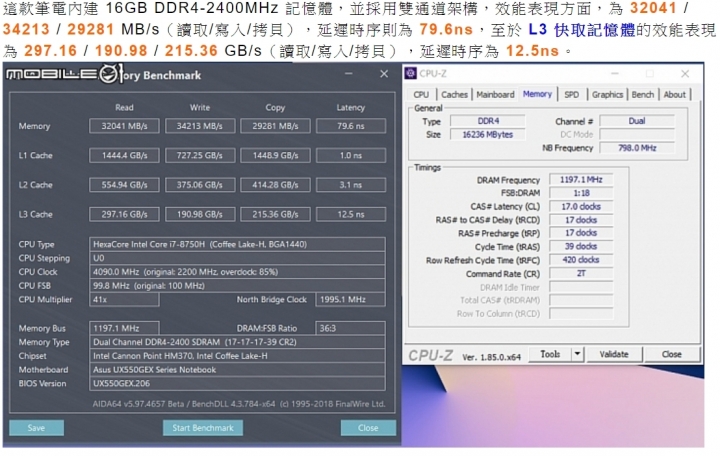Click the L2 Cache Read value 554.94 GB/s
This screenshot has width=720, height=456.
click(x=124, y=185)
